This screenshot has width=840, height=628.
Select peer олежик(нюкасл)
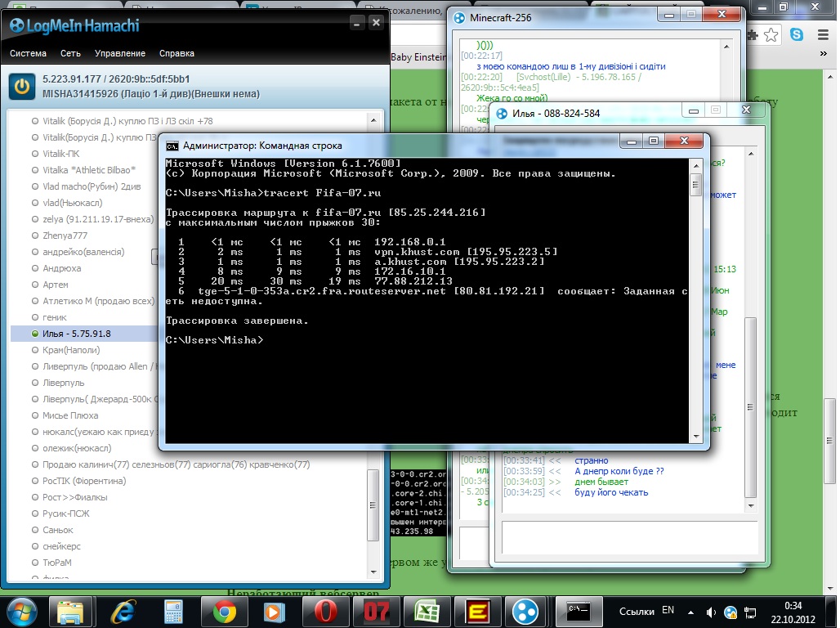[x=77, y=448]
